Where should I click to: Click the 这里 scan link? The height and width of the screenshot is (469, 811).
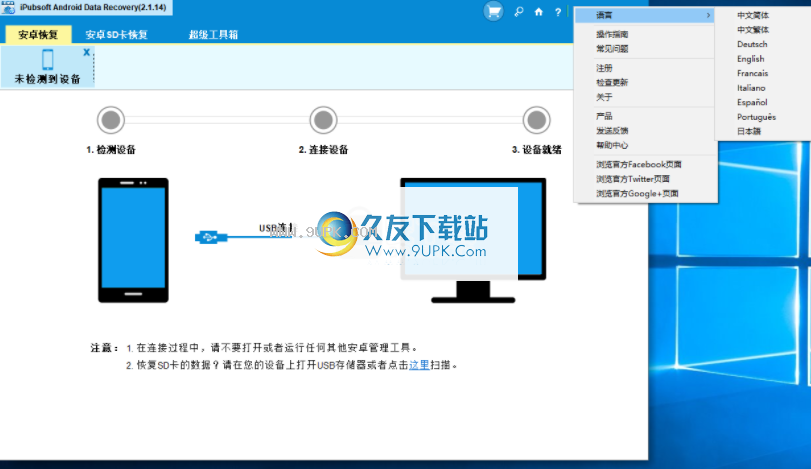419,365
